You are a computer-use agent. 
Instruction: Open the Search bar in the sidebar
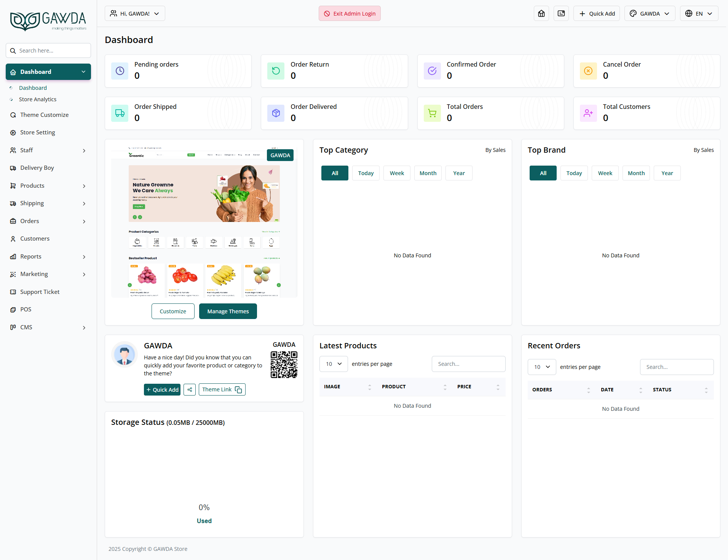click(x=48, y=50)
